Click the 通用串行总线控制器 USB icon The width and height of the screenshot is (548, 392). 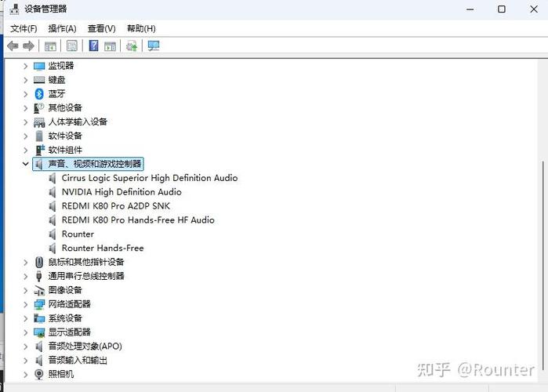[39, 276]
